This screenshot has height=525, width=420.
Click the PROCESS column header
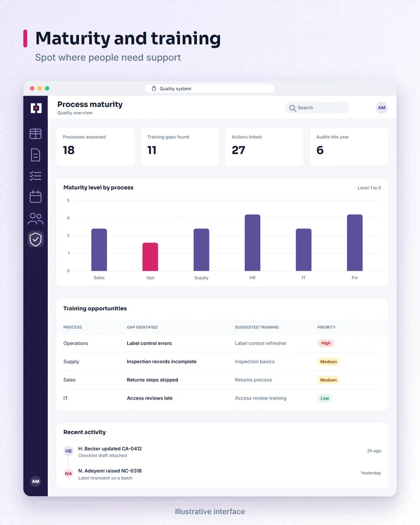tap(72, 327)
